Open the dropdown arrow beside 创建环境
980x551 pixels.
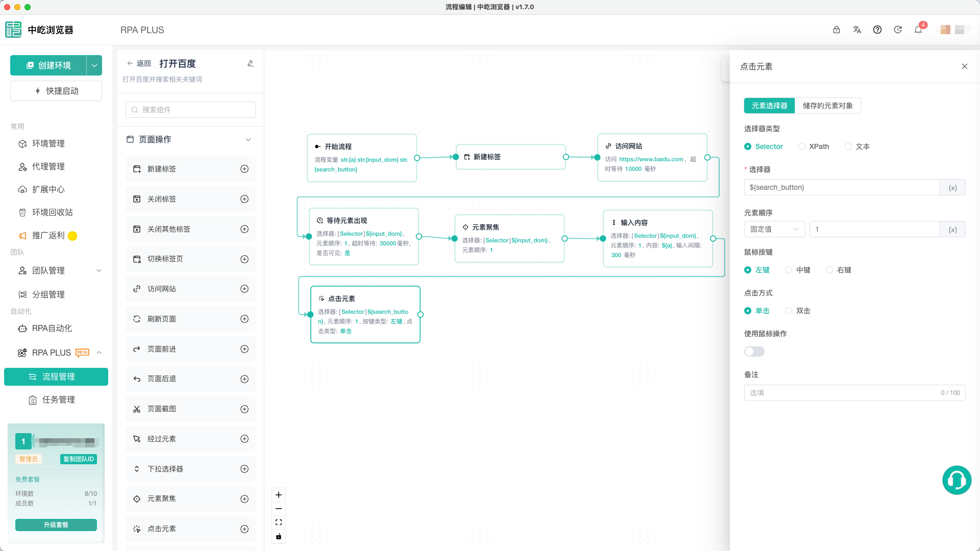94,65
